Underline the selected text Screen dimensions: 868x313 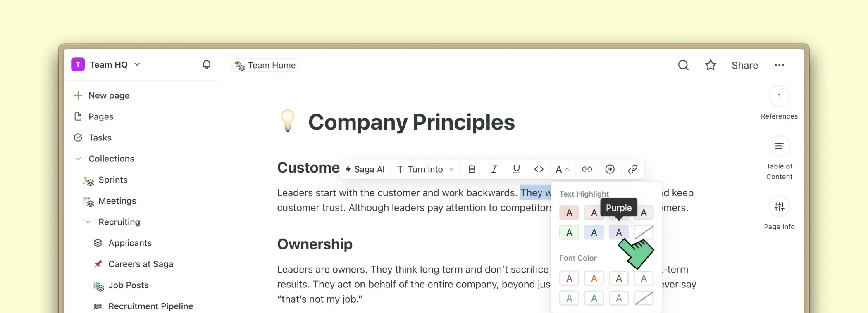[516, 169]
